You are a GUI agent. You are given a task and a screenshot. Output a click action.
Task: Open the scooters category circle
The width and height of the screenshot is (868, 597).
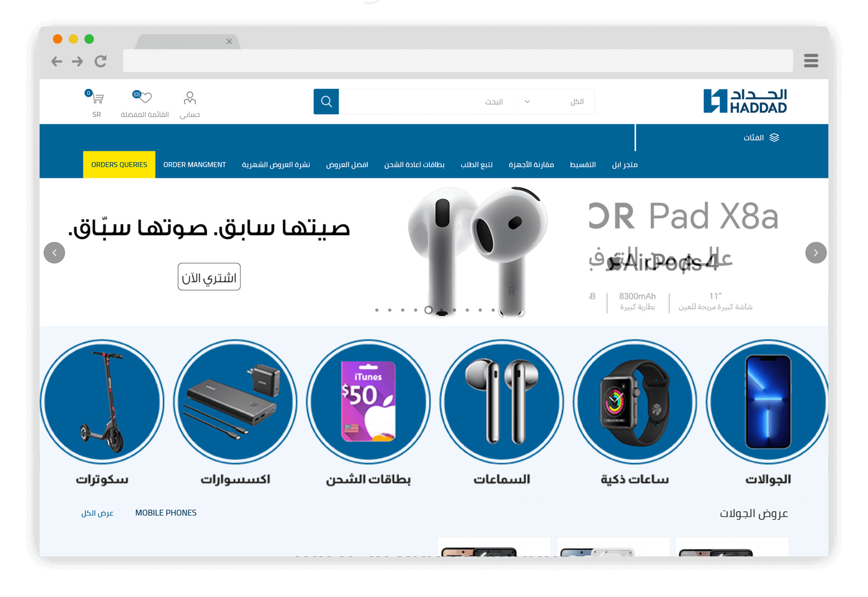(102, 402)
